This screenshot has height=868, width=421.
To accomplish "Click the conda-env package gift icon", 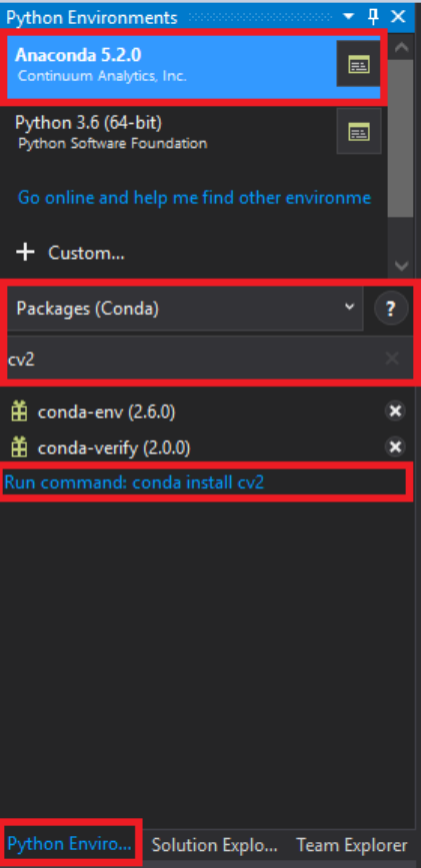I will (19, 412).
